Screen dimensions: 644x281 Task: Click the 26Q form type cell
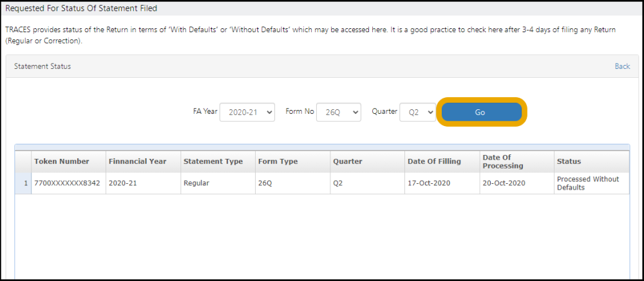pos(293,183)
